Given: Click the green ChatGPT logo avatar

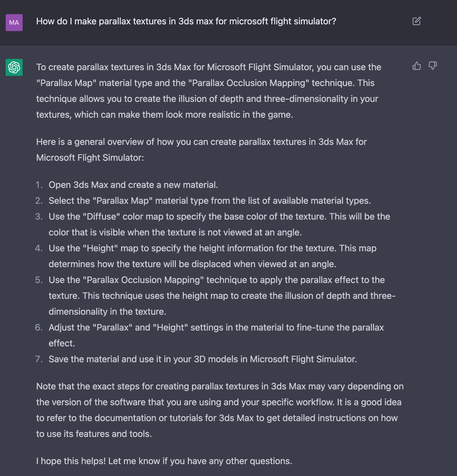Looking at the screenshot, I should 14,67.
